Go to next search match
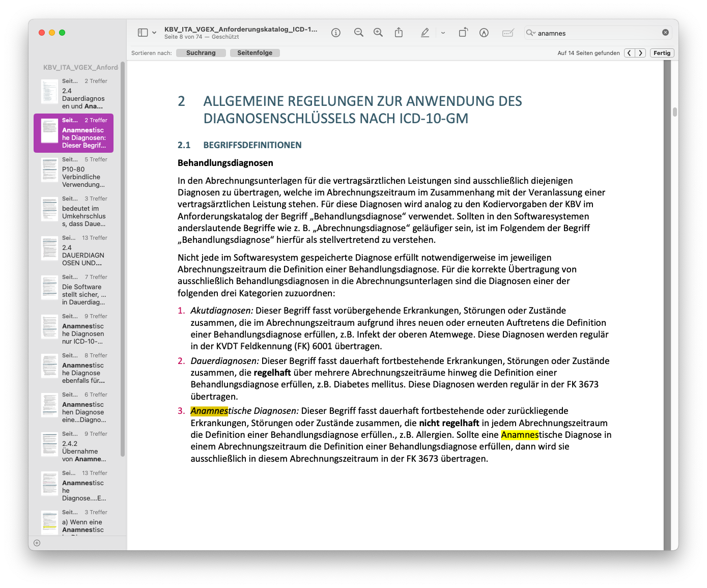 click(641, 53)
